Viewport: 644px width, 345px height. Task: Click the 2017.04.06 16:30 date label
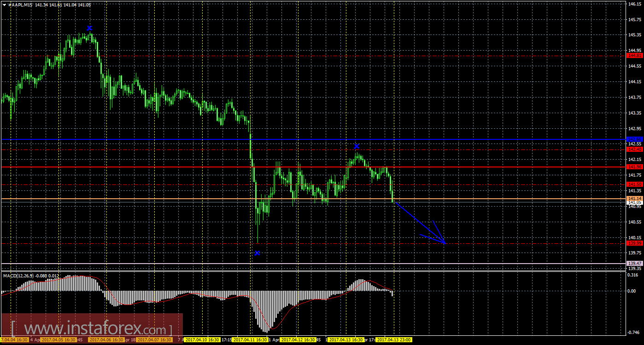tap(106, 340)
